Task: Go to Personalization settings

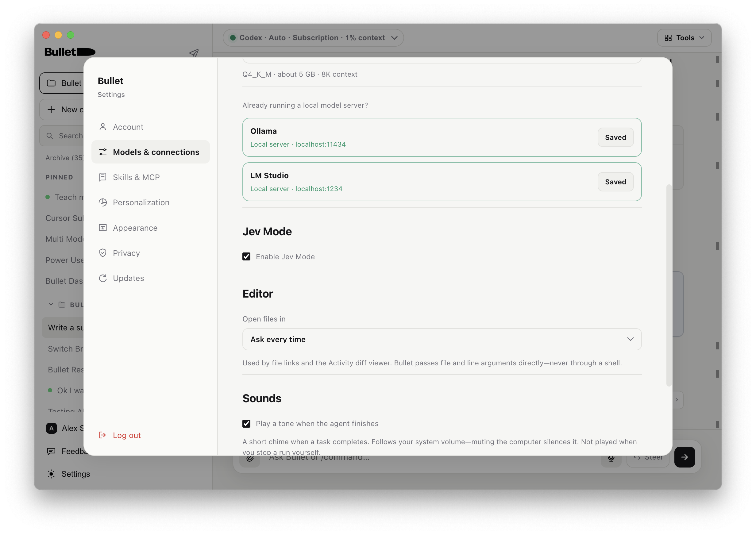Action: coord(151,202)
